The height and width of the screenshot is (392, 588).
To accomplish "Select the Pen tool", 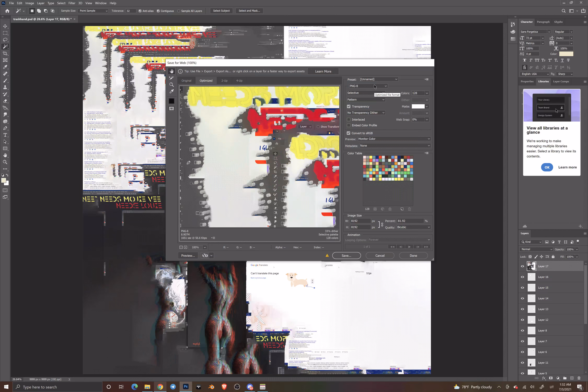I will pyautogui.click(x=5, y=128).
